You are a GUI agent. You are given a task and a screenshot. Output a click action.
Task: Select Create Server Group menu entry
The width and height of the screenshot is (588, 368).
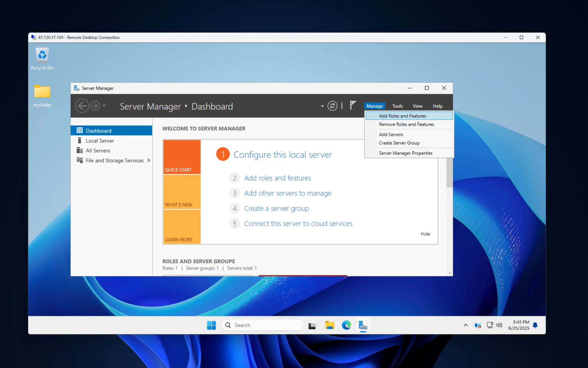click(x=409, y=143)
